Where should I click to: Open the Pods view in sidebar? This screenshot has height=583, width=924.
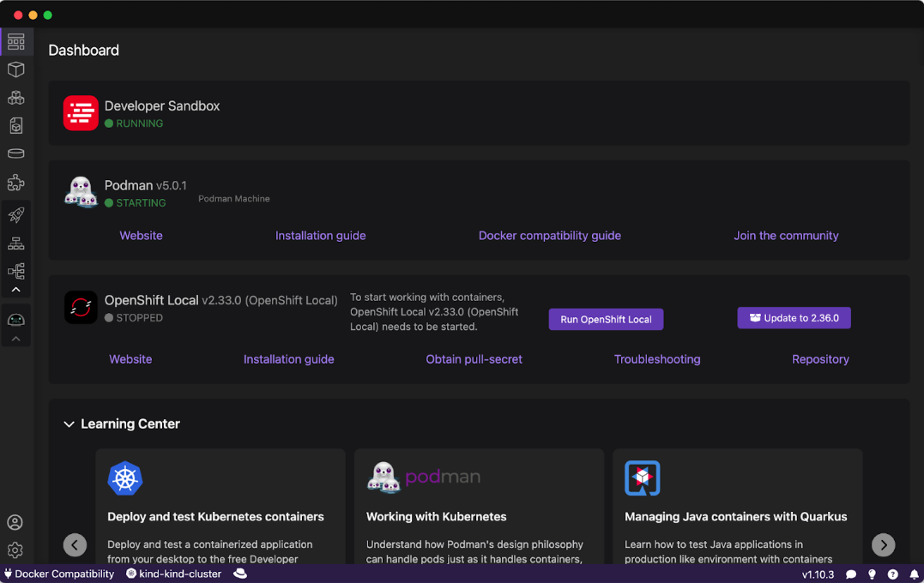(x=15, y=98)
